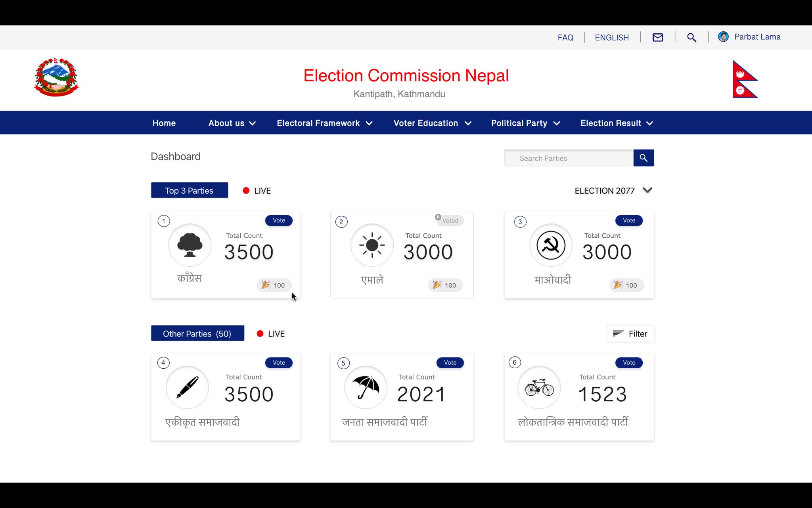Click the tree icon for काँग्रेस party

coord(190,245)
